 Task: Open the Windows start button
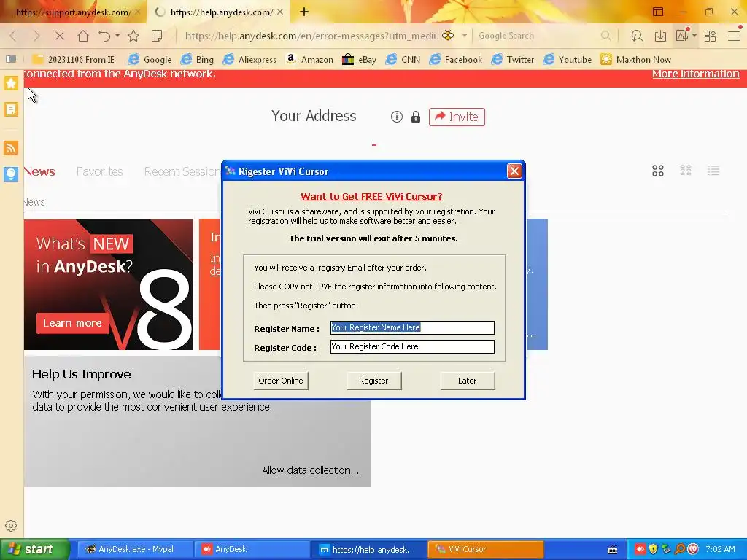point(35,549)
